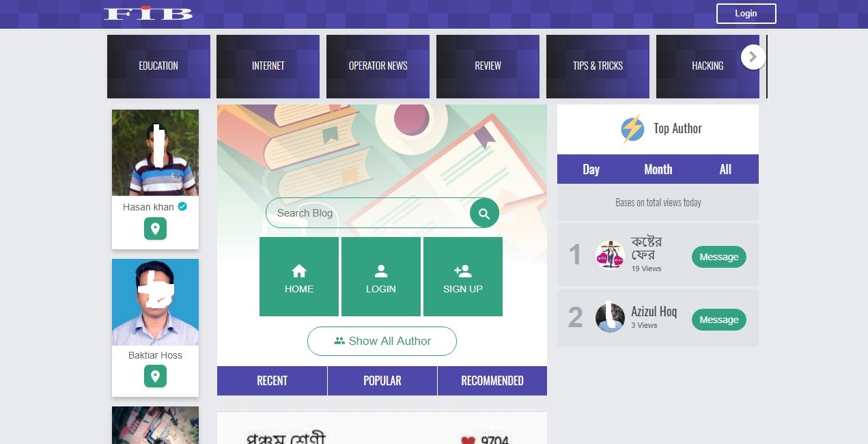Switch Top Author to All tab

(725, 169)
